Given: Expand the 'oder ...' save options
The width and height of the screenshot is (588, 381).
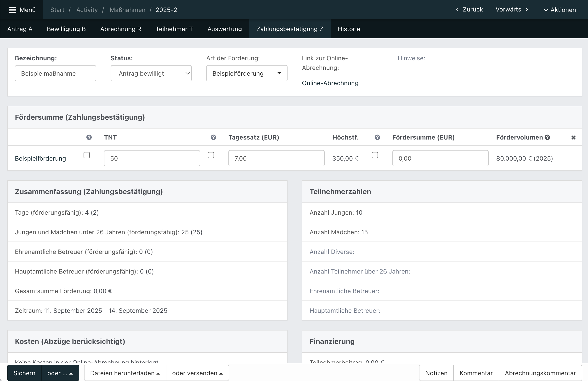Looking at the screenshot, I should point(60,373).
